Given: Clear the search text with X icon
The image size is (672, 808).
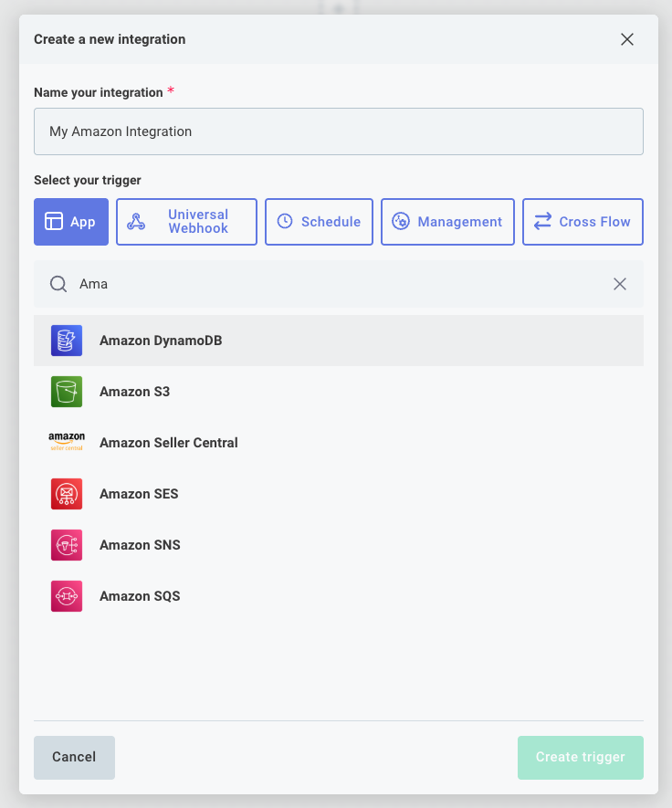Looking at the screenshot, I should pyautogui.click(x=619, y=284).
